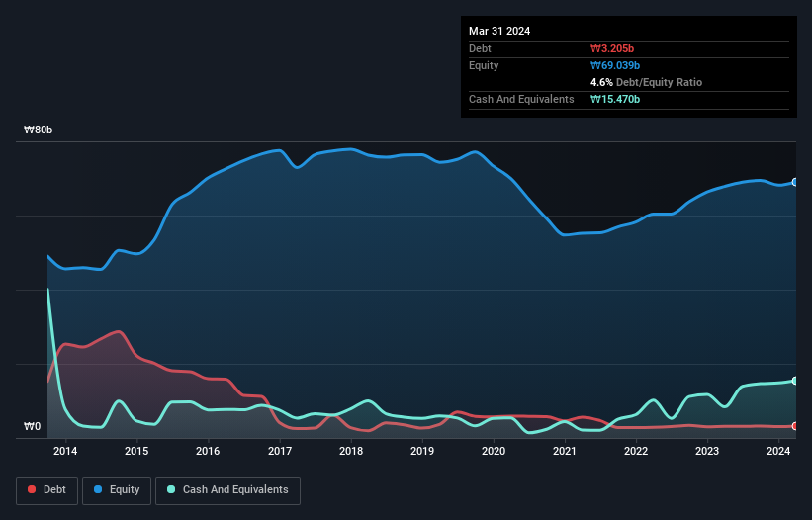Select the Debt endpoint marker on chart
Screen dimensions: 812x520
(x=795, y=426)
